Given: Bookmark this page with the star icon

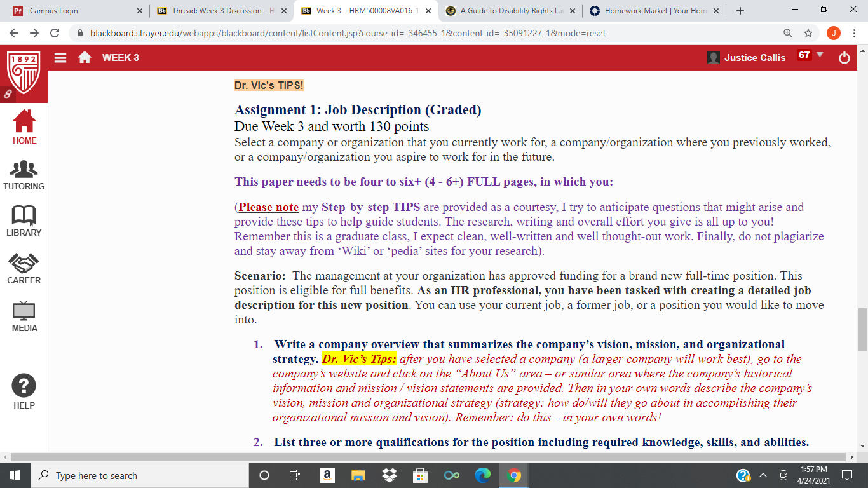Looking at the screenshot, I should pos(808,33).
